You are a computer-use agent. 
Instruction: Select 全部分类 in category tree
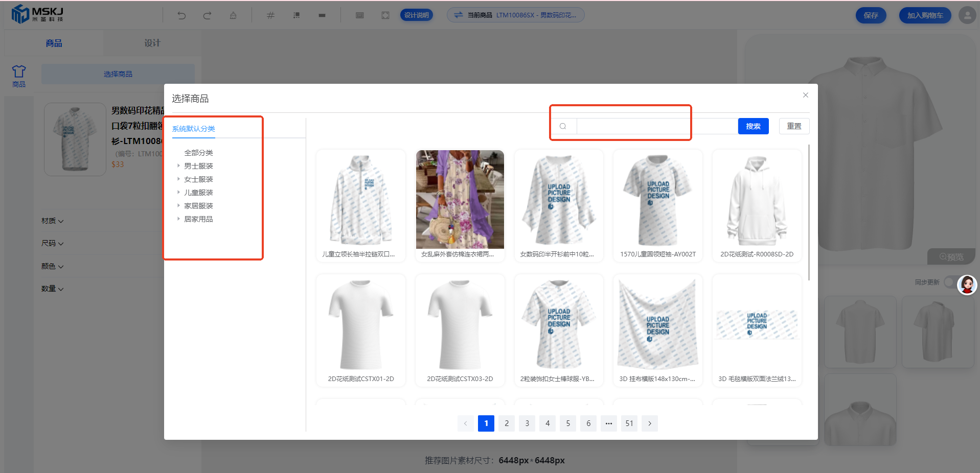coord(198,153)
